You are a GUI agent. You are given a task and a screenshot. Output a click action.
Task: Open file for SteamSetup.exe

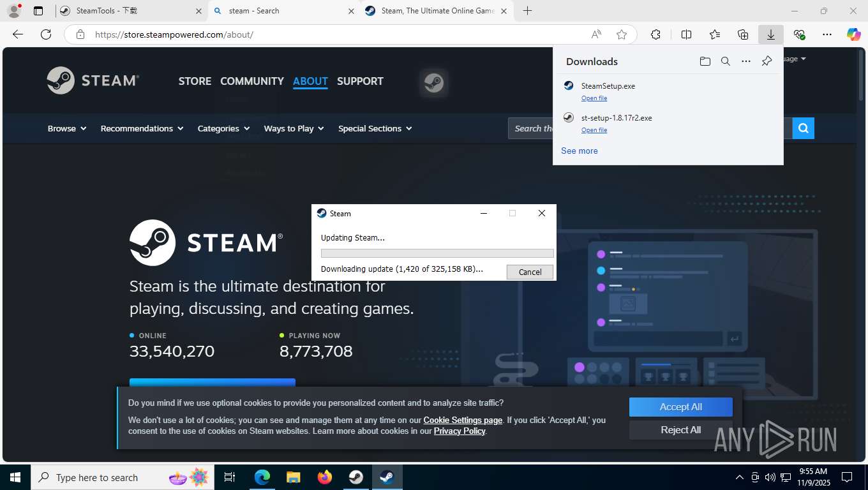tap(594, 98)
